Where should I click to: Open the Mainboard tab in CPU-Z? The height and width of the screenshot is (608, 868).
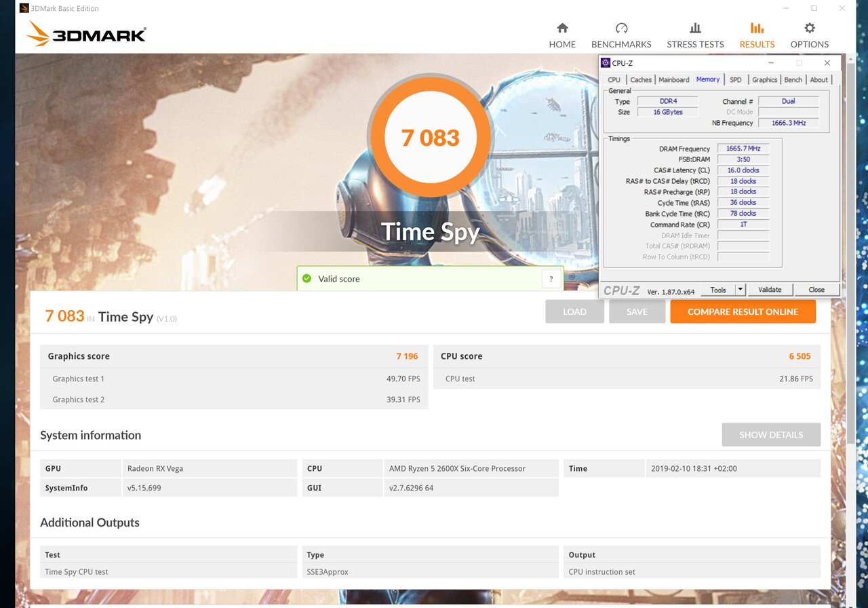(674, 79)
